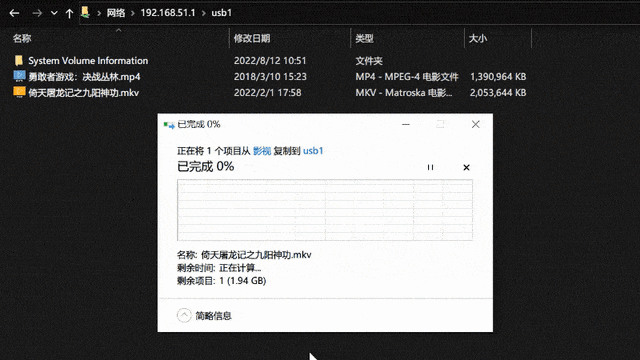Select System Volume Information folder icon
The height and width of the screenshot is (360, 640).
click(x=19, y=60)
